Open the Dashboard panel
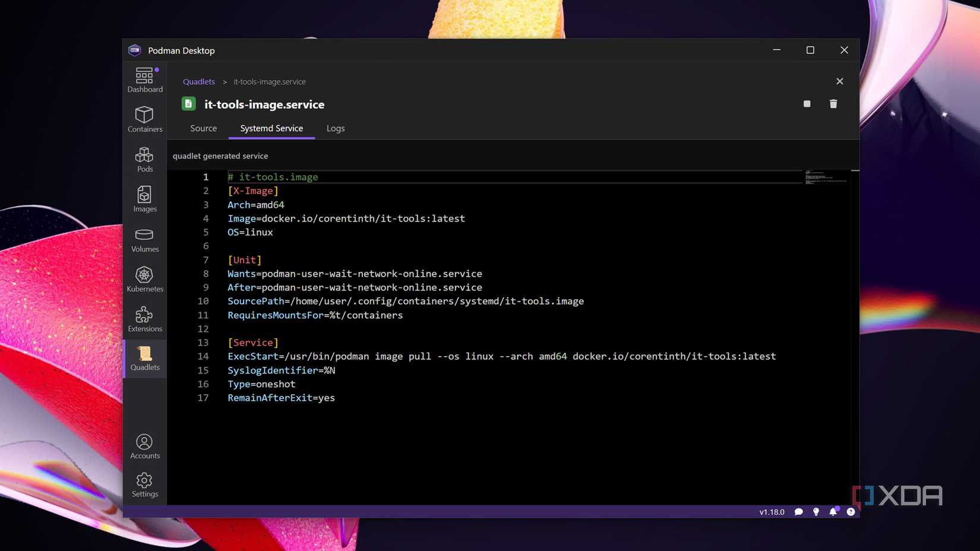980x551 pixels. point(144,80)
